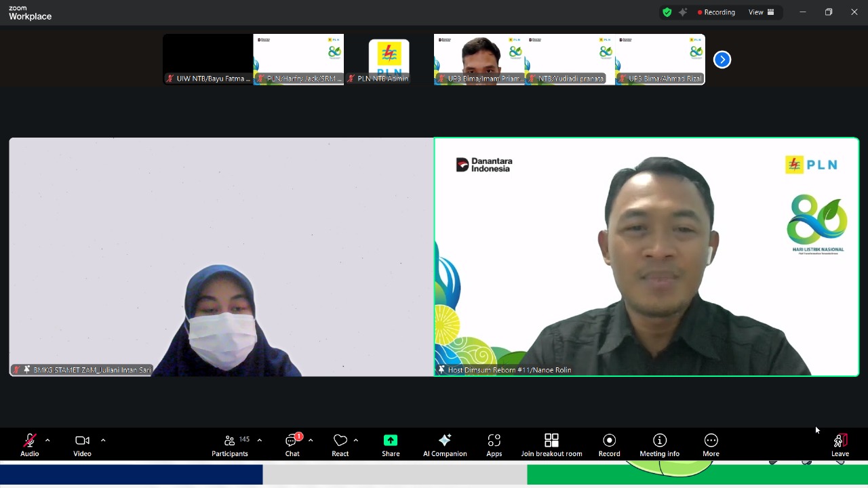Screen dimensions: 868x488
Task: Expand audio options arrow next to Audio
Action: [x=47, y=441]
